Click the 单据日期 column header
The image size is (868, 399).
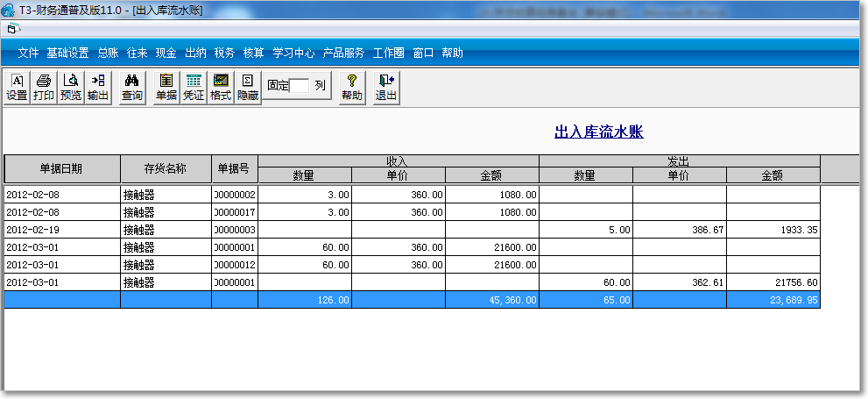tap(61, 168)
